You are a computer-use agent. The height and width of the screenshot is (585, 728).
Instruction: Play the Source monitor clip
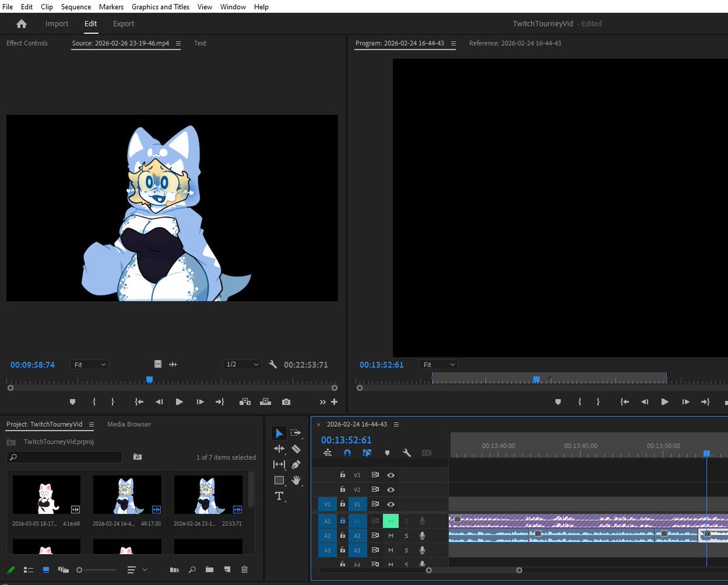[x=179, y=402]
